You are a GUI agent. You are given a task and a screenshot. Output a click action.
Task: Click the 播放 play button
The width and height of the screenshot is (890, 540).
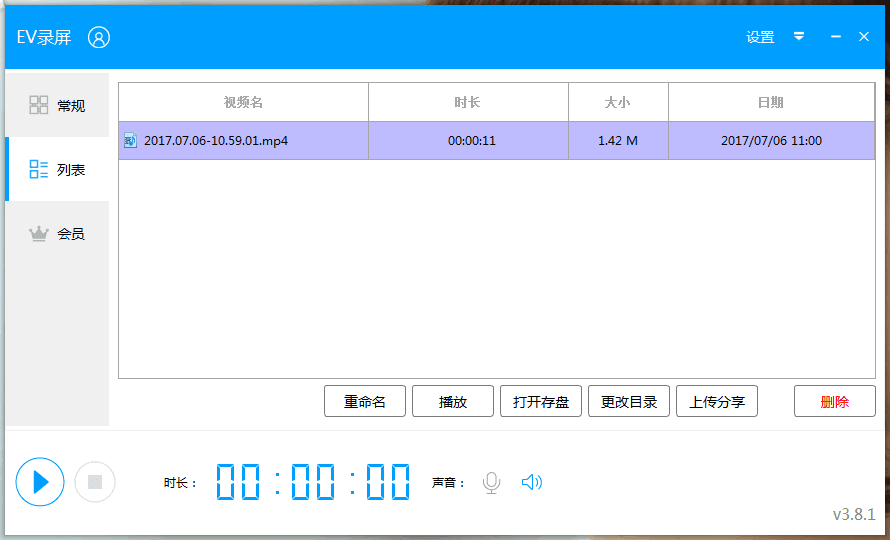pyautogui.click(x=453, y=402)
